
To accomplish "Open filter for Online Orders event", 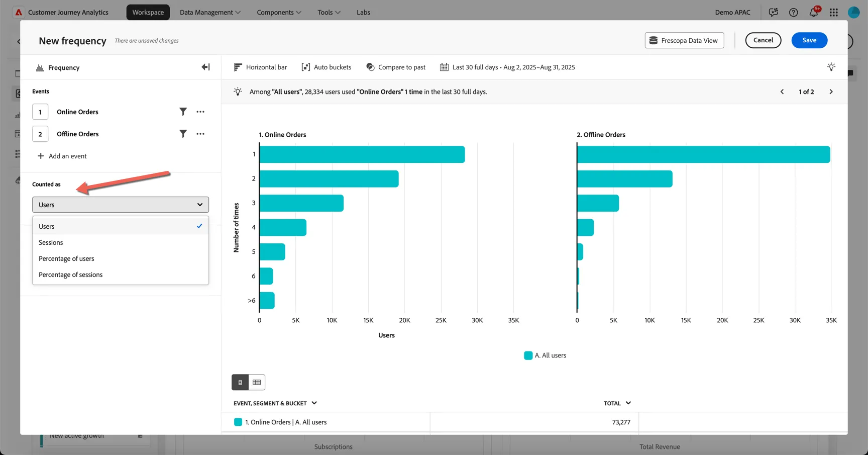I will pyautogui.click(x=183, y=112).
